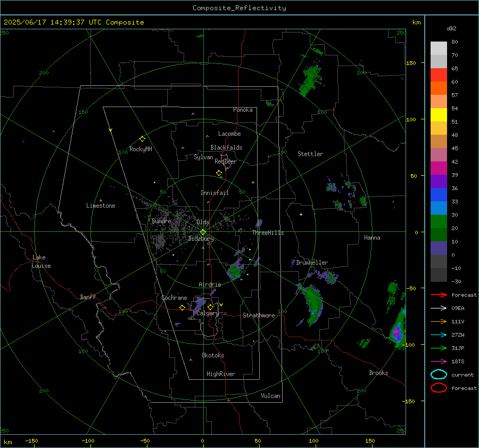
Task: Click the cyan 'current' ellipse icon
Action: [x=439, y=374]
